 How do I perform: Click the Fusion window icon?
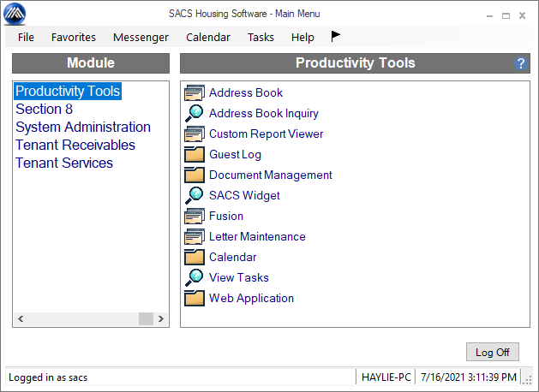coord(195,216)
